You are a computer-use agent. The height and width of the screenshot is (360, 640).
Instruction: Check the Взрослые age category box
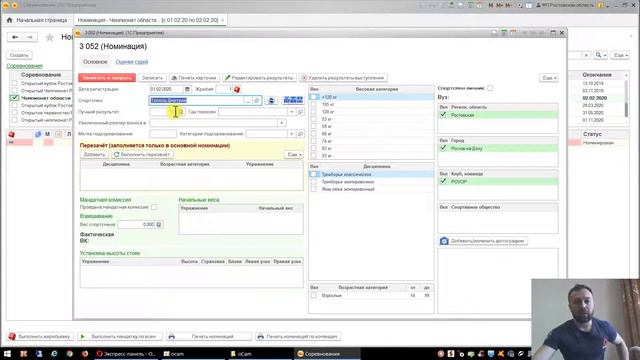click(313, 296)
